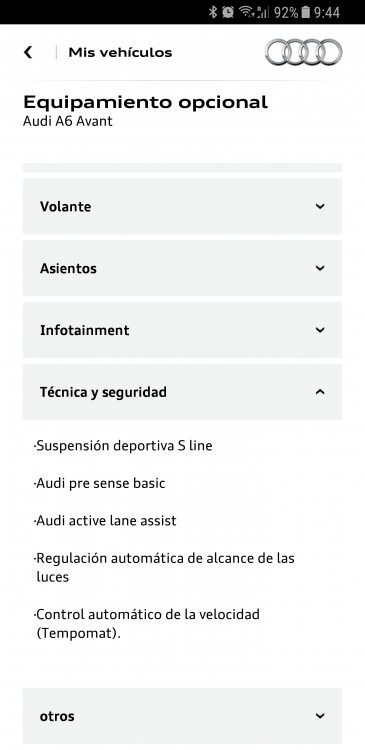Expand the Volante section chevron
The height and width of the screenshot is (750, 365).
tap(320, 206)
